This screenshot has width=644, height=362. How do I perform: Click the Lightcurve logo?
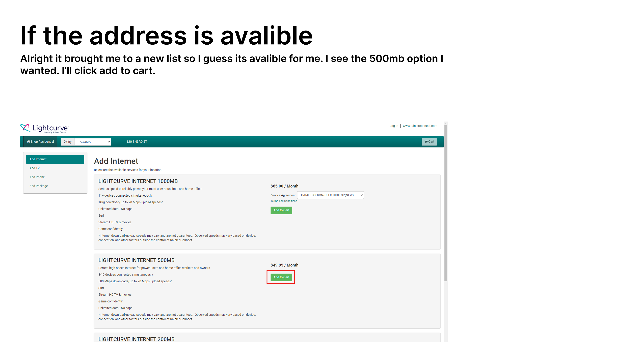(x=44, y=128)
